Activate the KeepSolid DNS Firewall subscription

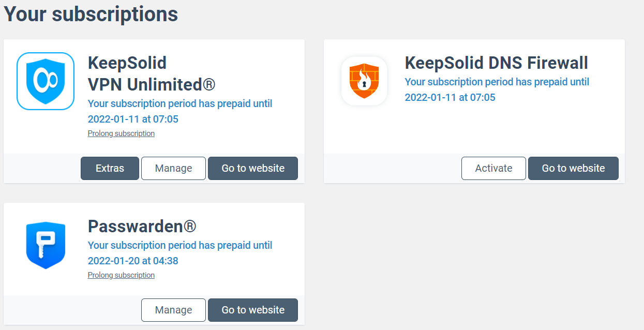click(x=493, y=168)
